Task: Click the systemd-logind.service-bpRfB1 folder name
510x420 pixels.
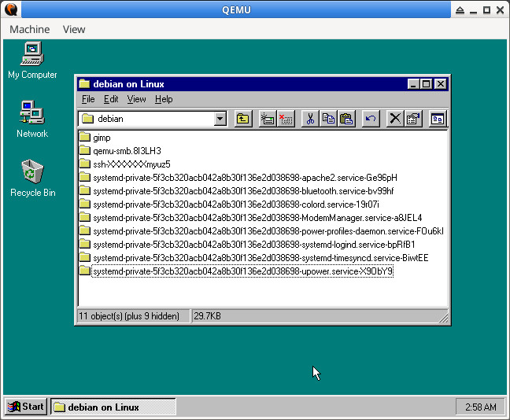Action: coord(254,244)
